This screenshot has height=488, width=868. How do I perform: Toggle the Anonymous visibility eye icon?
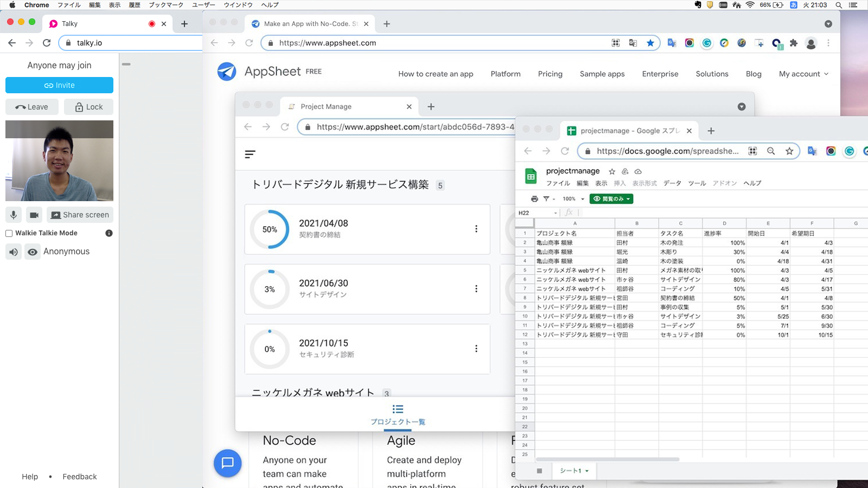pos(33,252)
